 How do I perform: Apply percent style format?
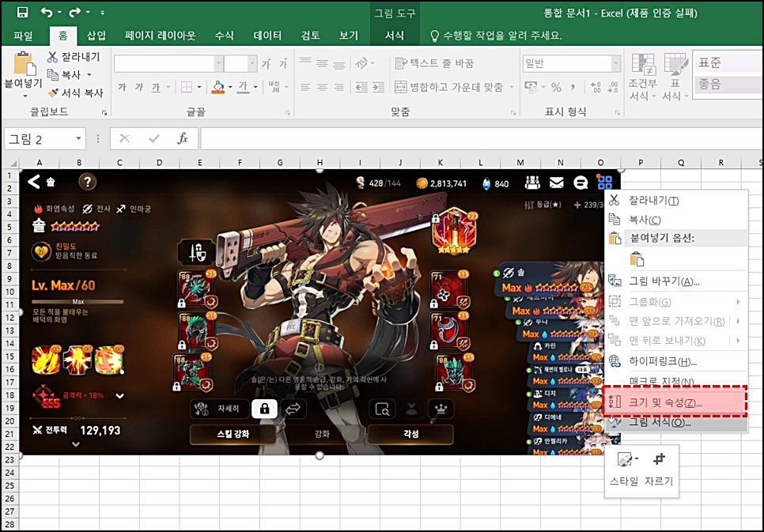[x=556, y=87]
